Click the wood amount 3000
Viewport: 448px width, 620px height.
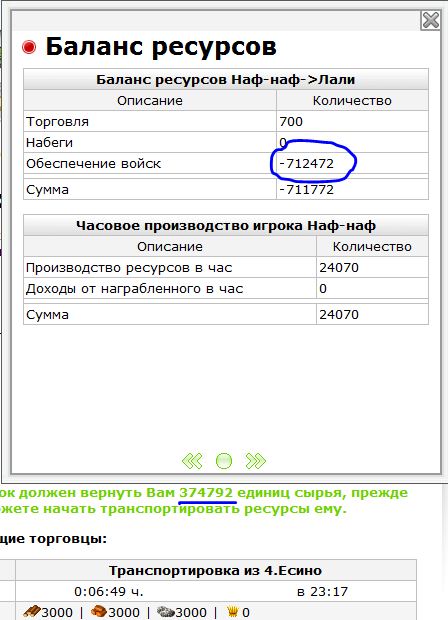coord(57,612)
